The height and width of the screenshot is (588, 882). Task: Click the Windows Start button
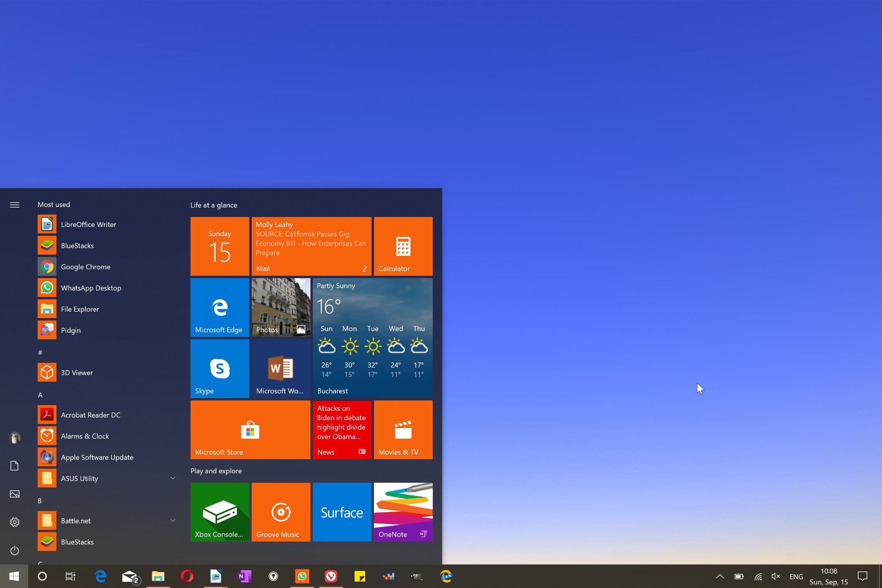[x=14, y=576]
